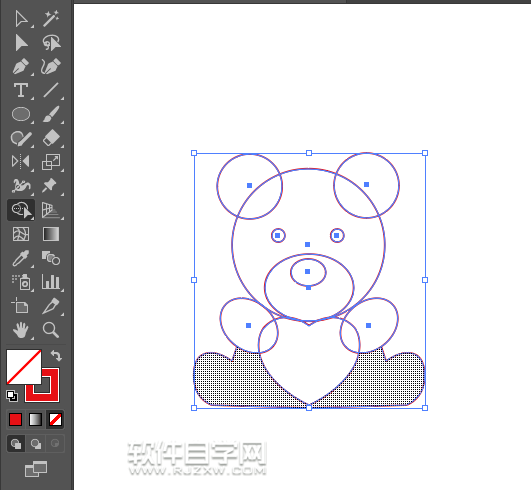The width and height of the screenshot is (531, 490).
Task: Apply solid red Color mode
Action: click(15, 420)
